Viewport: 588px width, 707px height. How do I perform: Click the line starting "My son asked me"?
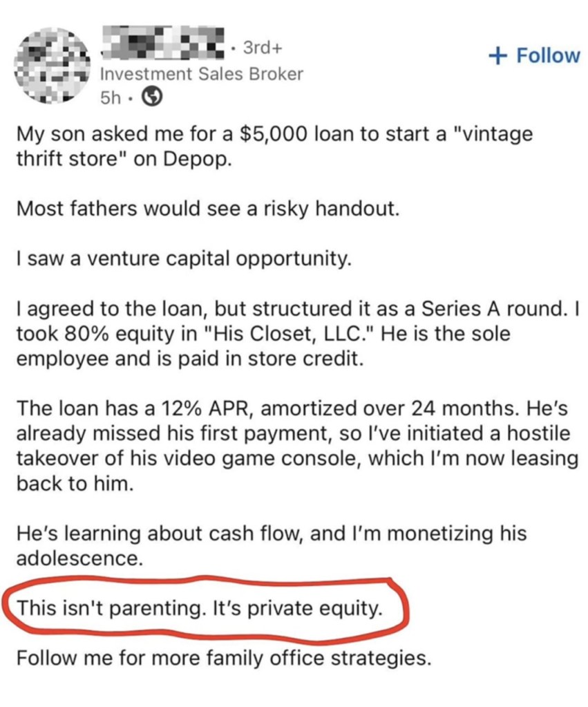(x=274, y=134)
